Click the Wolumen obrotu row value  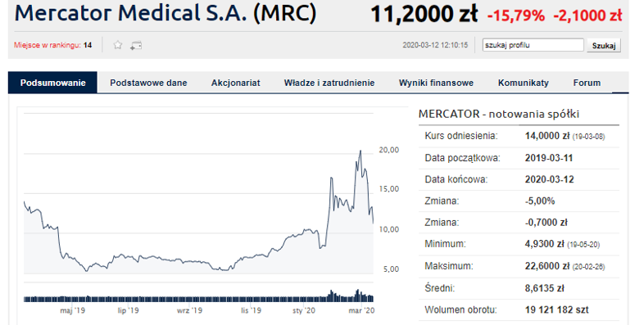pyautogui.click(x=556, y=309)
